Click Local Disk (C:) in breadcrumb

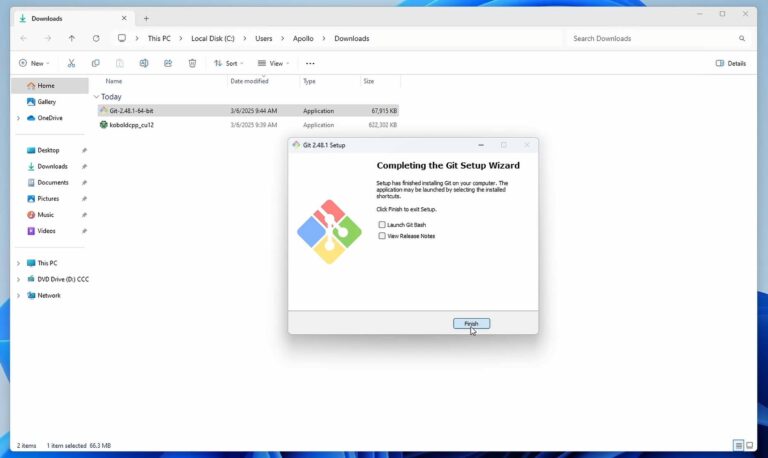point(213,38)
